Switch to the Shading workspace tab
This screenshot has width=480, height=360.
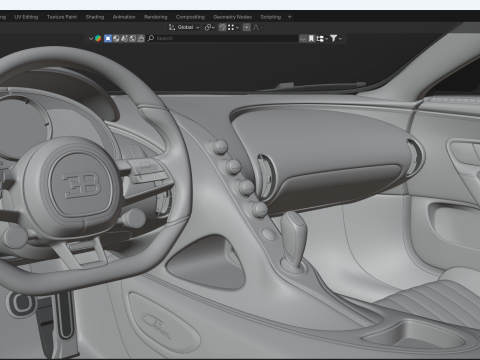click(95, 17)
